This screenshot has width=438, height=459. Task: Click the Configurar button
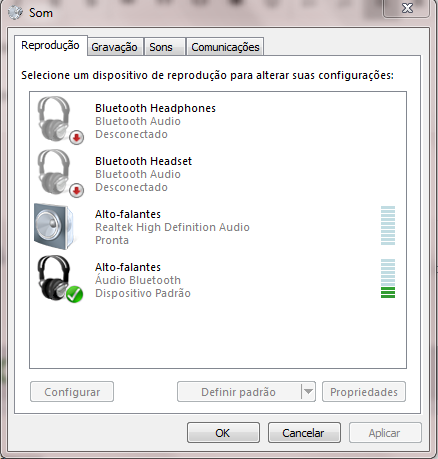coord(72,392)
